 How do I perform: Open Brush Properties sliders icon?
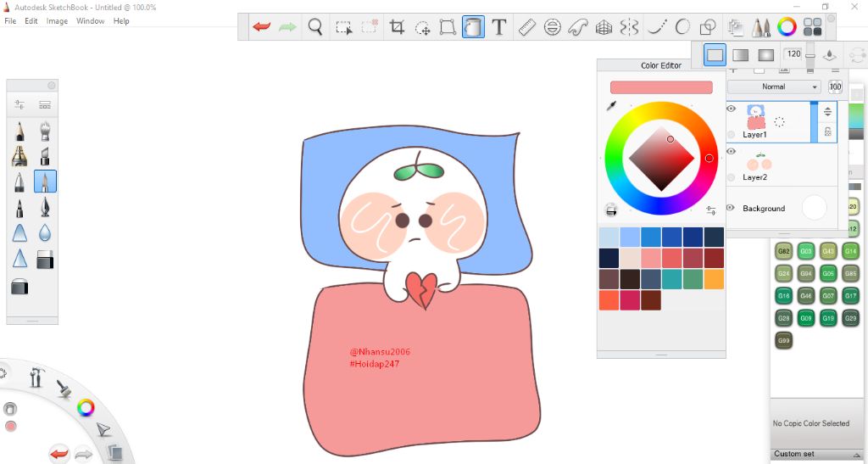pyautogui.click(x=19, y=104)
